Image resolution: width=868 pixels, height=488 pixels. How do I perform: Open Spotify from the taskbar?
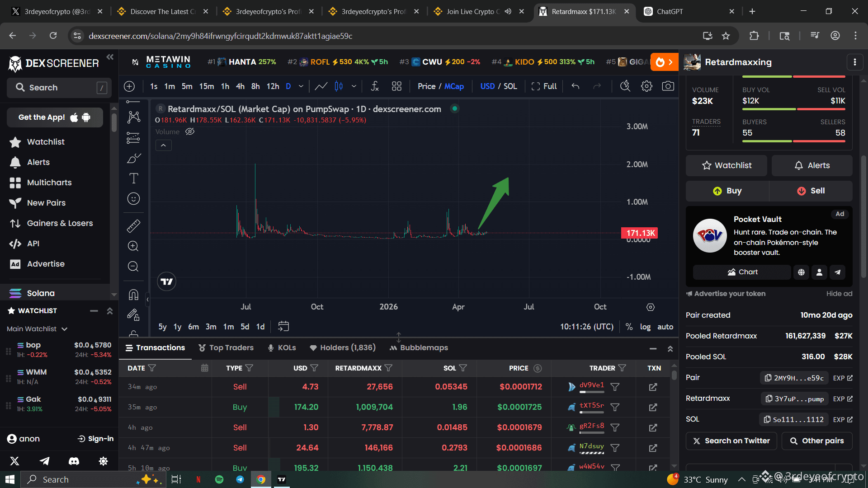pos(219,479)
